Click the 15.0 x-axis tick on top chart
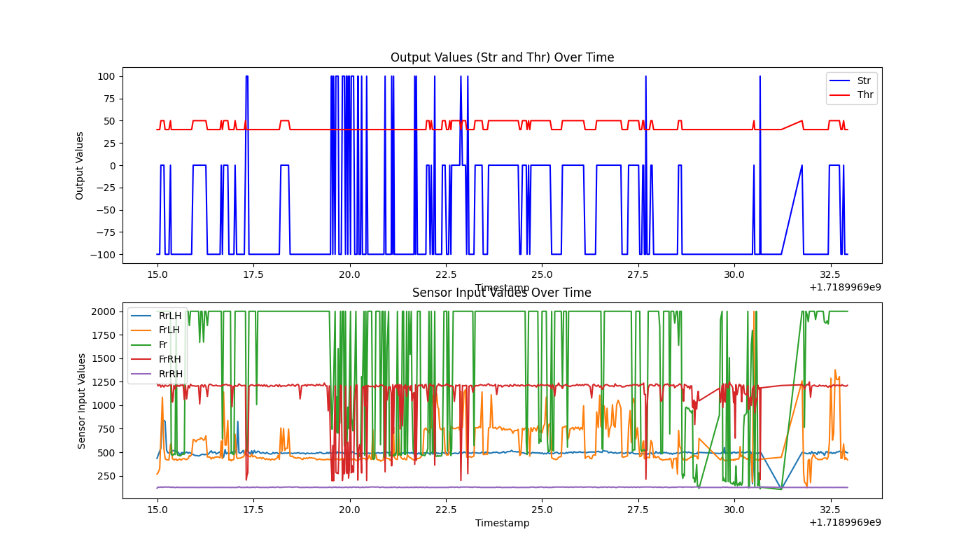This screenshot has height=560, width=980. pos(157,275)
